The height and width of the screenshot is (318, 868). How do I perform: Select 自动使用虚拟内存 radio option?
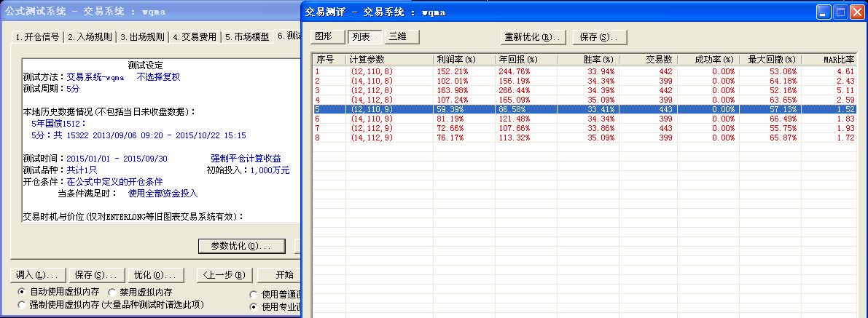(x=23, y=292)
